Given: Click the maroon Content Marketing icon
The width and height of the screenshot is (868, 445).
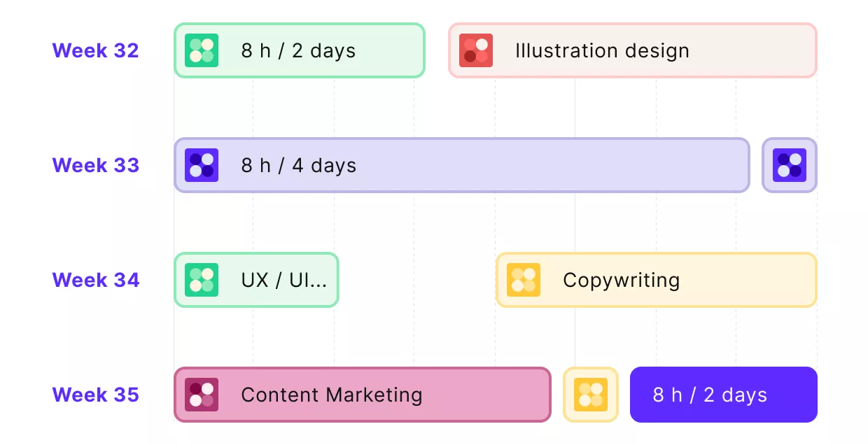Looking at the screenshot, I should [x=202, y=395].
